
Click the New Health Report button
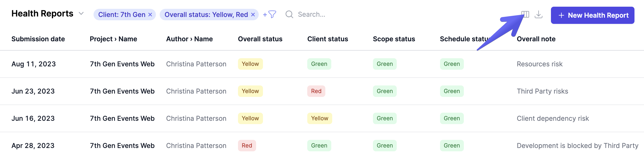pos(593,15)
